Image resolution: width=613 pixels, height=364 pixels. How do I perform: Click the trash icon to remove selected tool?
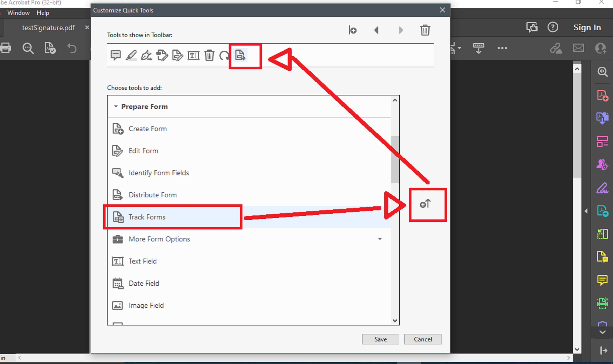tap(425, 30)
